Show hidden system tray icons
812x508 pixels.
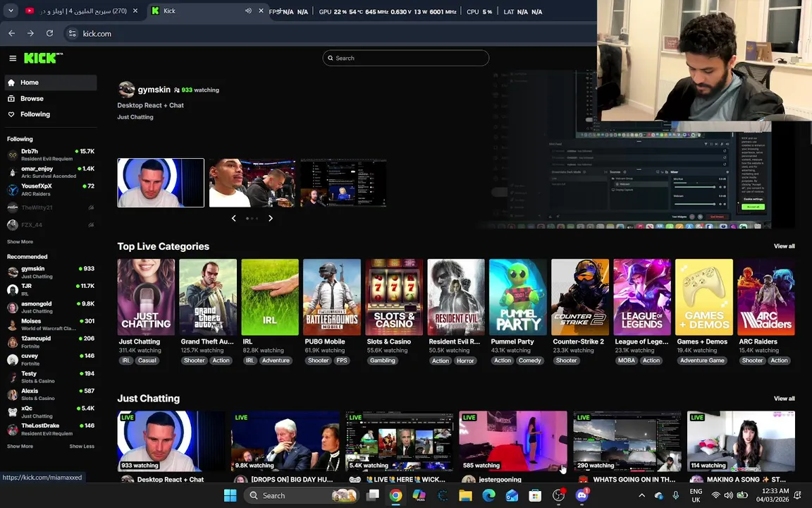click(641, 495)
